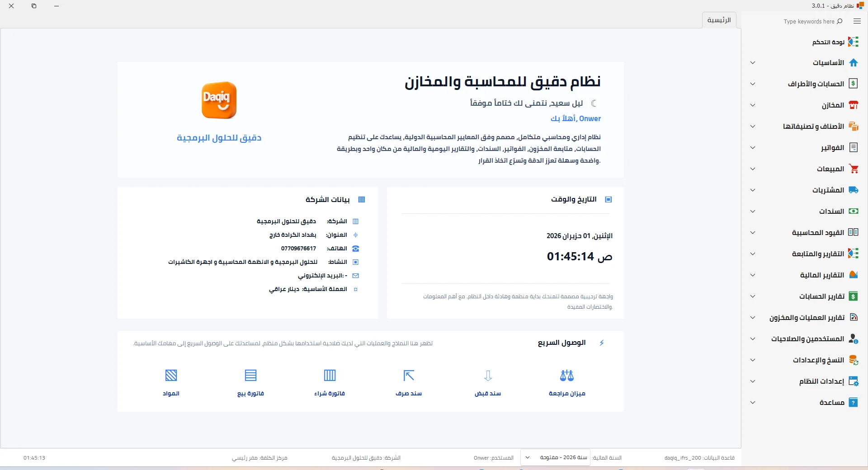Expand الحسابات والأطراف section chevron
868x470 pixels.
point(753,84)
